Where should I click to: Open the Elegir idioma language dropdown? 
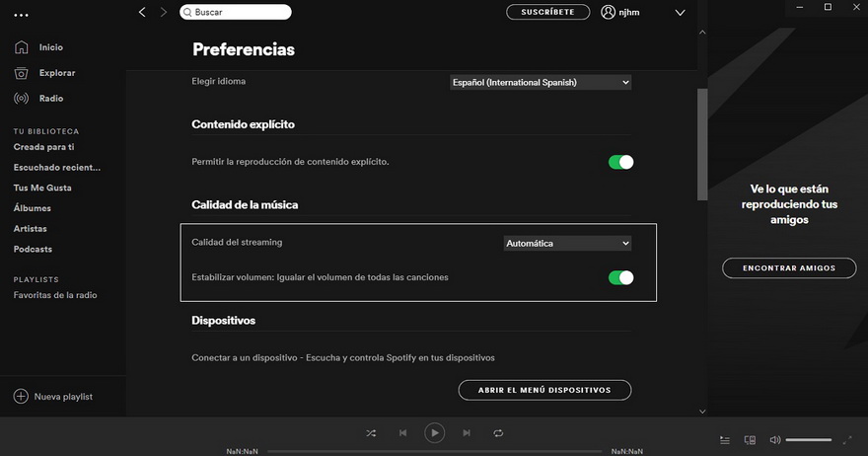[x=540, y=83]
